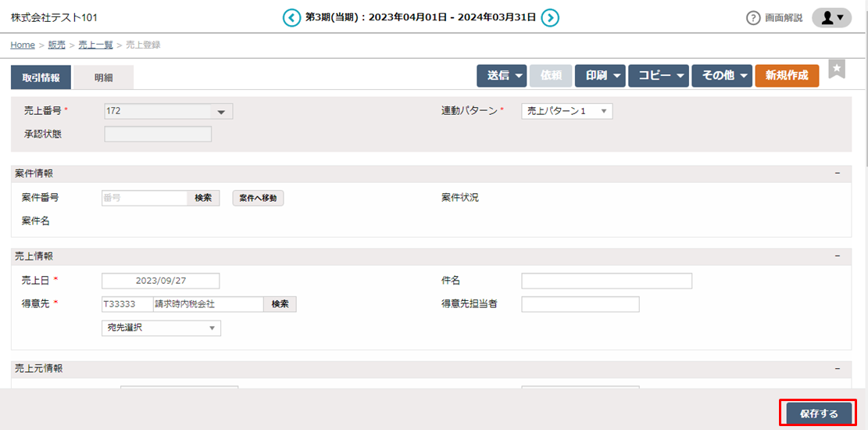Click into the 件名 input field
The height and width of the screenshot is (430, 868).
pos(606,281)
